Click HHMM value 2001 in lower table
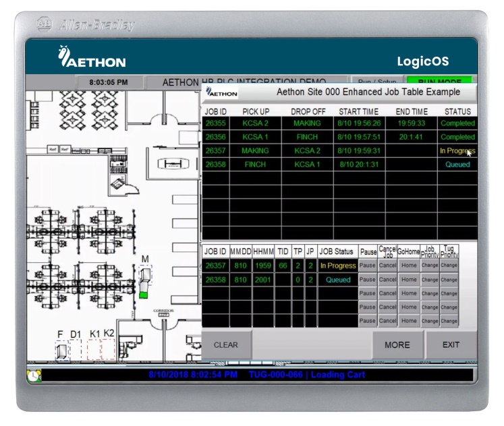This screenshot has height=426, width=504. [x=263, y=280]
